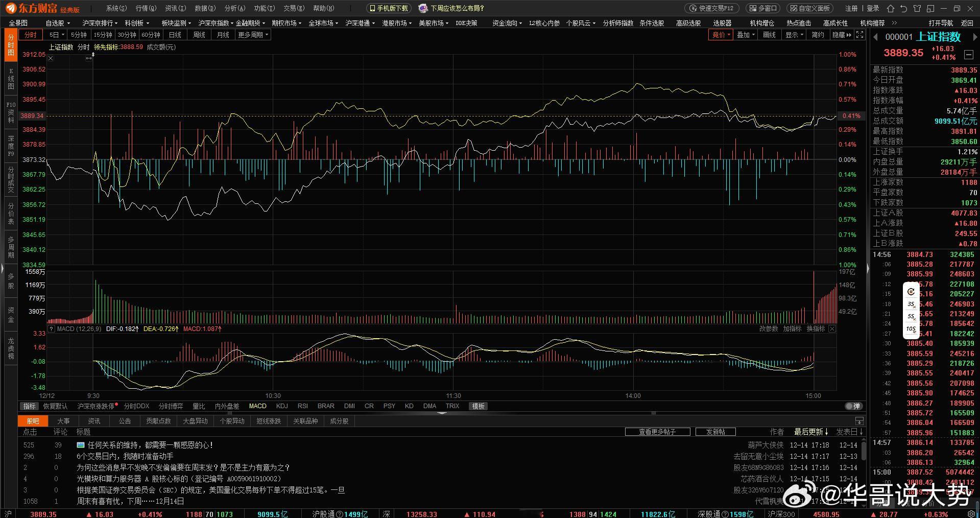Open F10资料 in the left sidebar
980x518 pixels.
[11, 112]
